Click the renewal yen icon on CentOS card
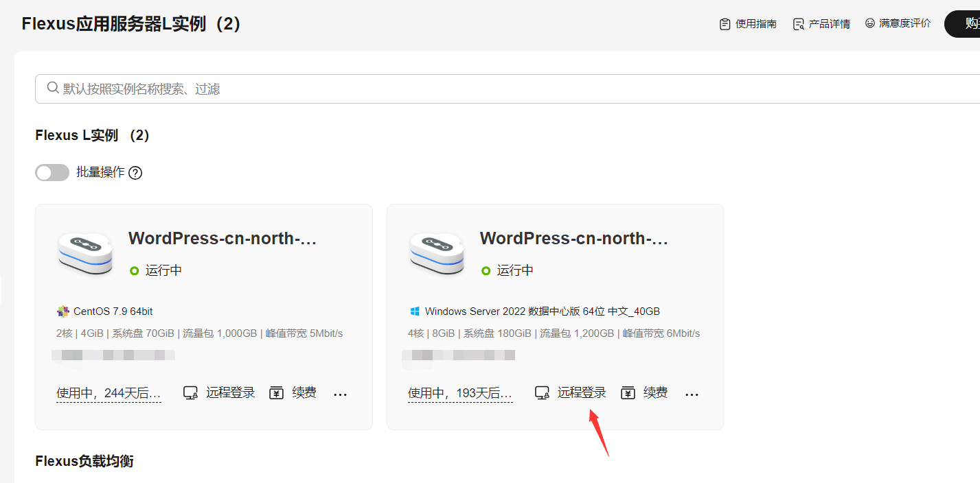Image resolution: width=980 pixels, height=483 pixels. 276,393
